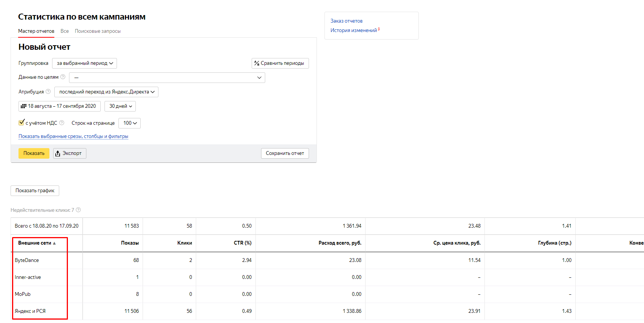This screenshot has height=323, width=644.
Task: Click the export arrow icon
Action: pyautogui.click(x=58, y=153)
